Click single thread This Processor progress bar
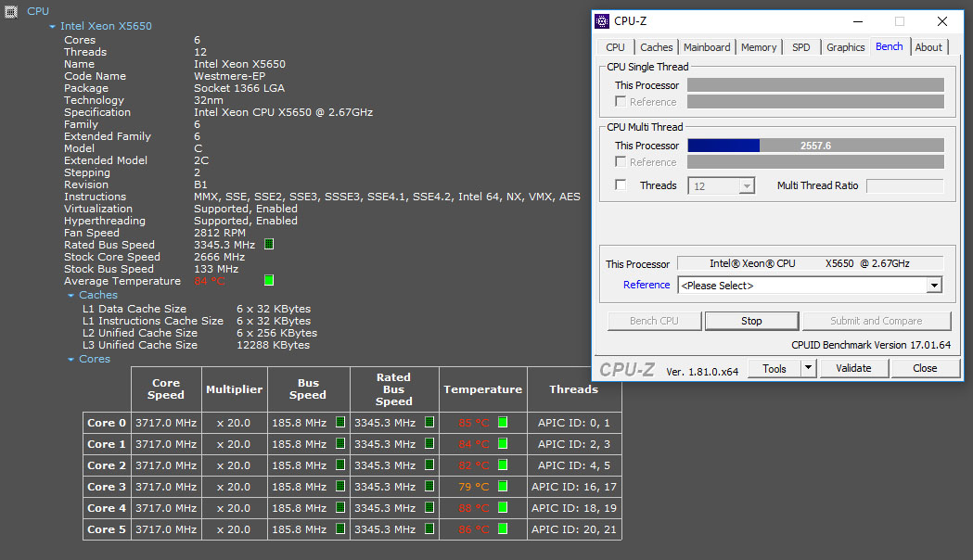 tap(816, 85)
